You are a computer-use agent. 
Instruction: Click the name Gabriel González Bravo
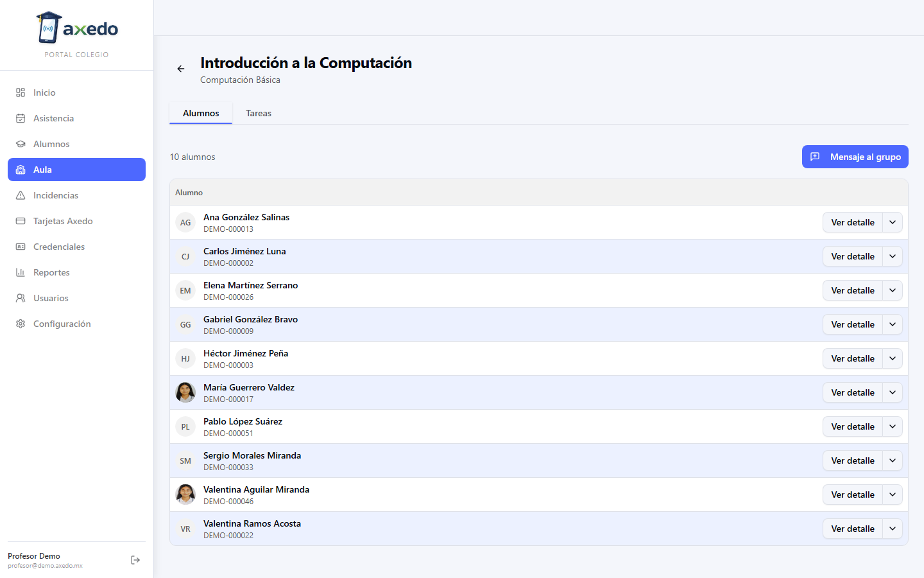point(250,319)
